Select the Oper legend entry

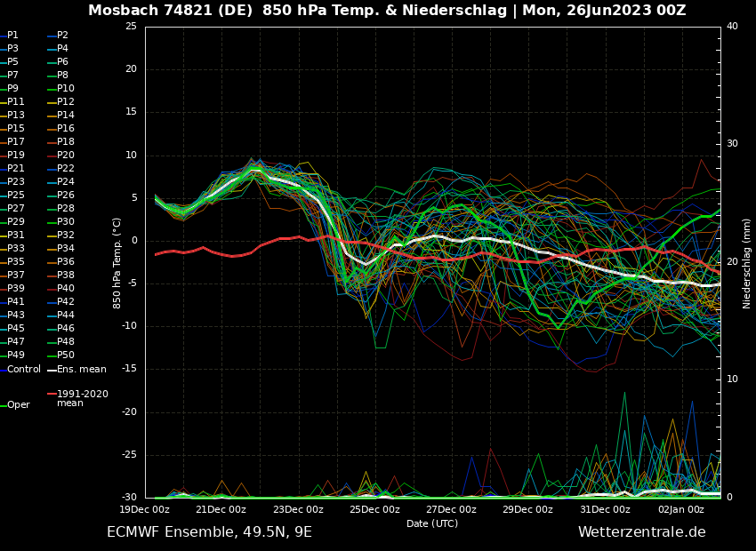point(18,405)
